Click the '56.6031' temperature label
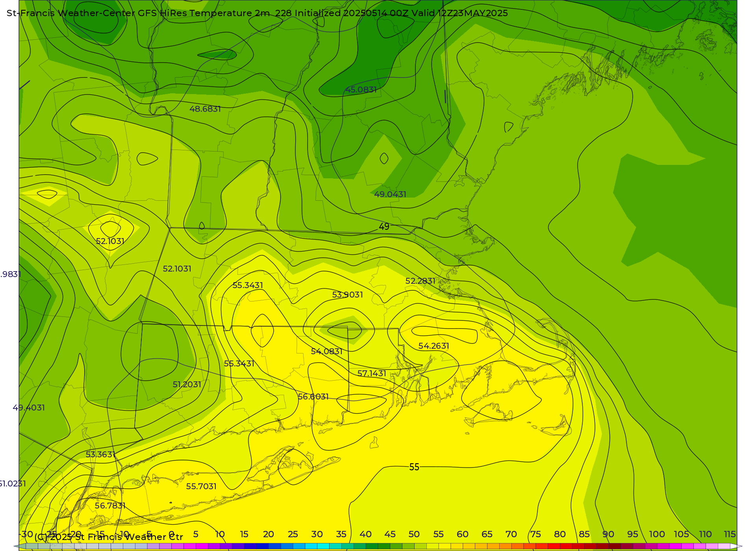The height and width of the screenshot is (551, 756). [x=313, y=397]
